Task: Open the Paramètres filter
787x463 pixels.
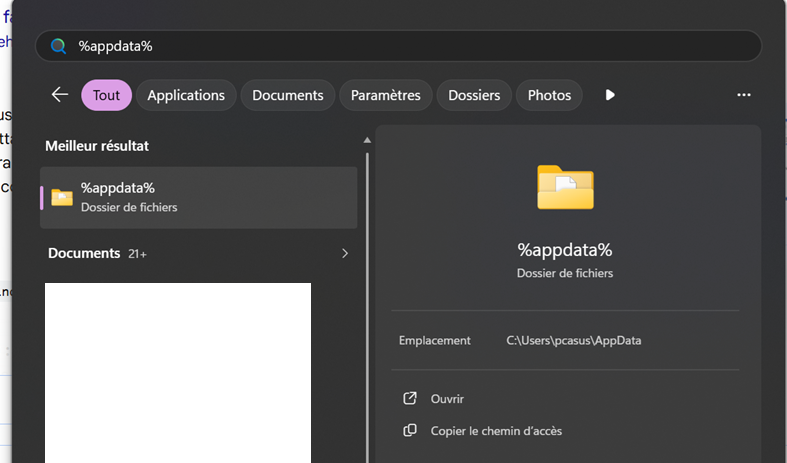Action: coord(385,95)
